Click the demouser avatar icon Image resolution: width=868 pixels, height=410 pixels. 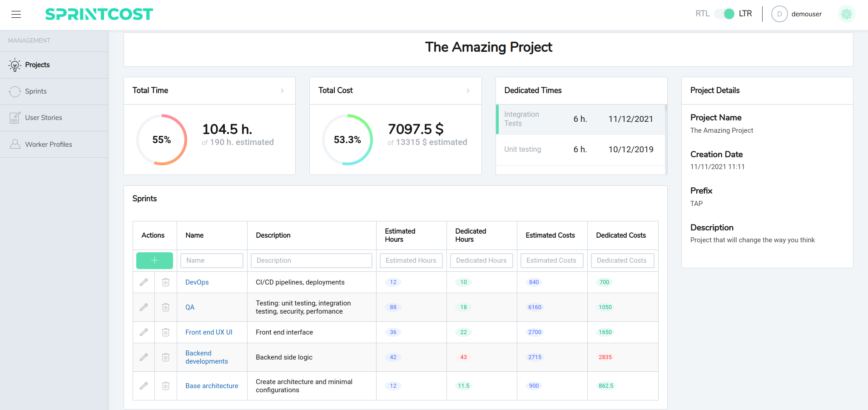point(779,14)
